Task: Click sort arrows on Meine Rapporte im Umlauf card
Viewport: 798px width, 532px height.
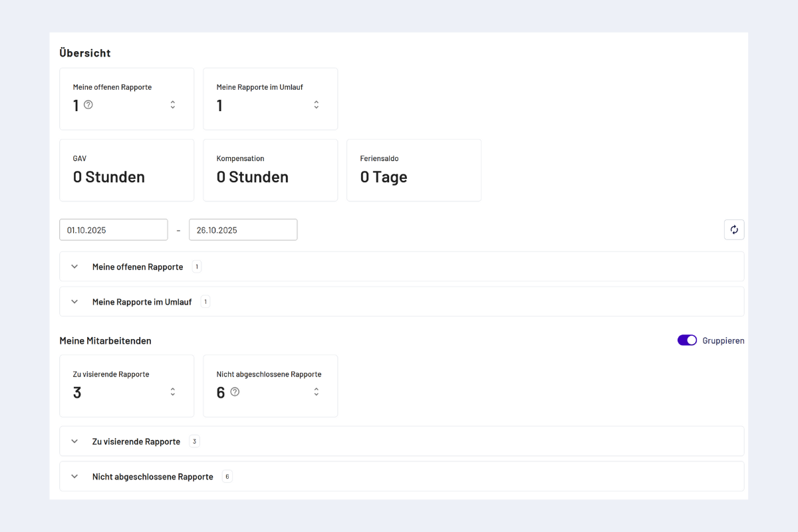Action: click(317, 104)
